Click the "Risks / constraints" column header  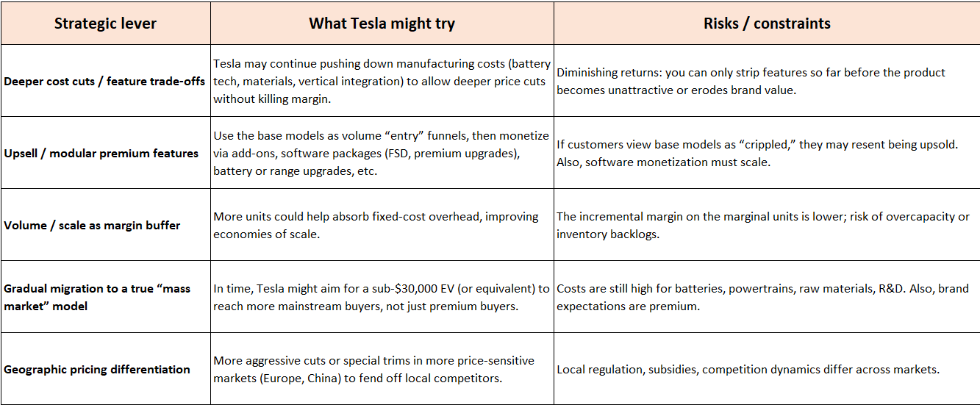coord(766,23)
